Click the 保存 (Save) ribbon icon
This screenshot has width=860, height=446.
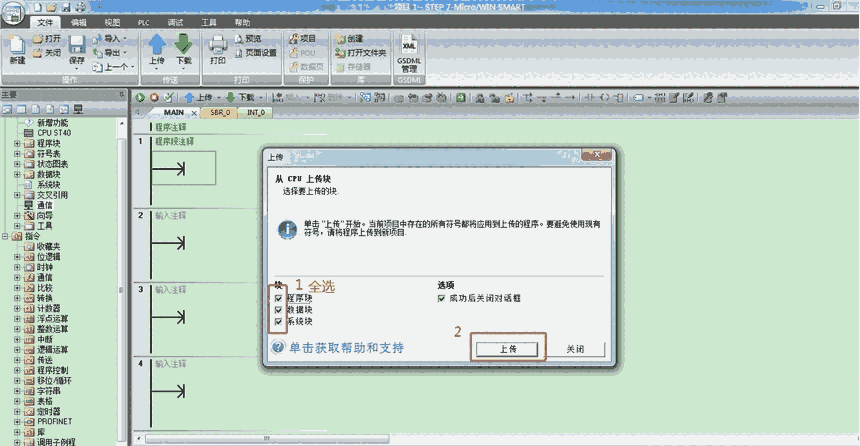[77, 48]
